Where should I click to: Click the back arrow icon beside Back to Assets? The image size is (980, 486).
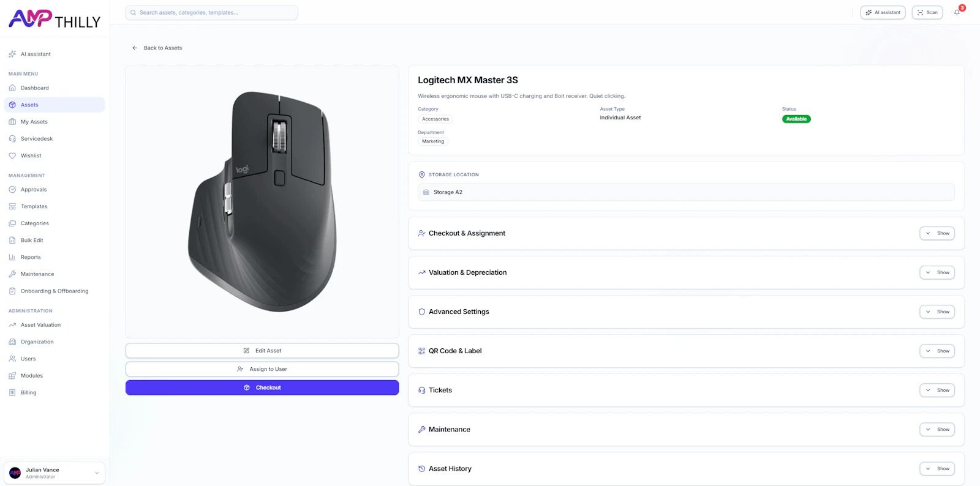[x=135, y=48]
